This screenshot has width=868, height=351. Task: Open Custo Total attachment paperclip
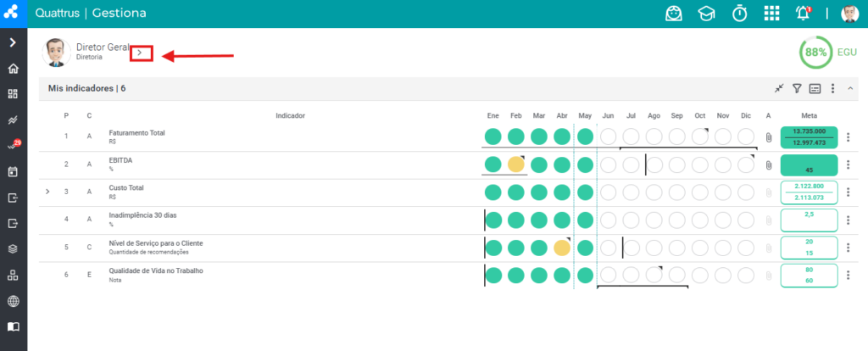pyautogui.click(x=768, y=192)
